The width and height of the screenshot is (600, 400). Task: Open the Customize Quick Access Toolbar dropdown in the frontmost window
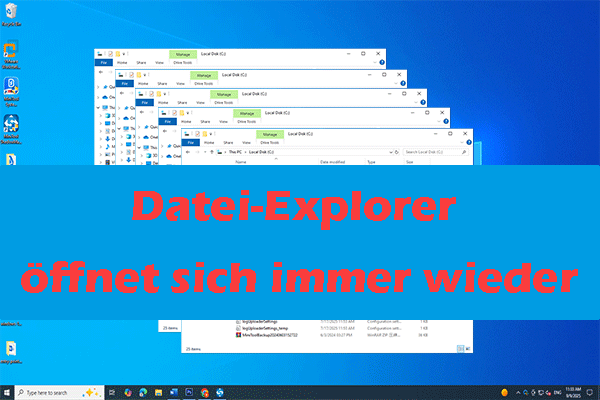pyautogui.click(x=211, y=134)
